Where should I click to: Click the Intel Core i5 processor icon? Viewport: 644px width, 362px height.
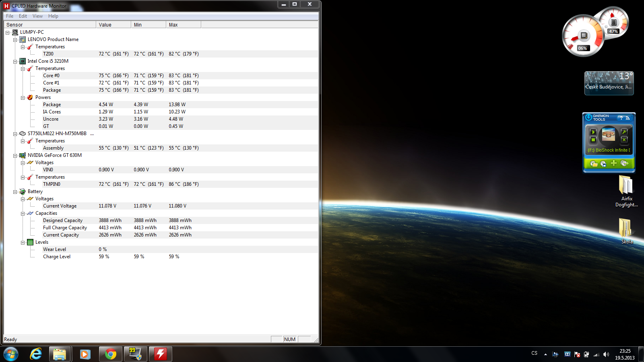pyautogui.click(x=23, y=61)
